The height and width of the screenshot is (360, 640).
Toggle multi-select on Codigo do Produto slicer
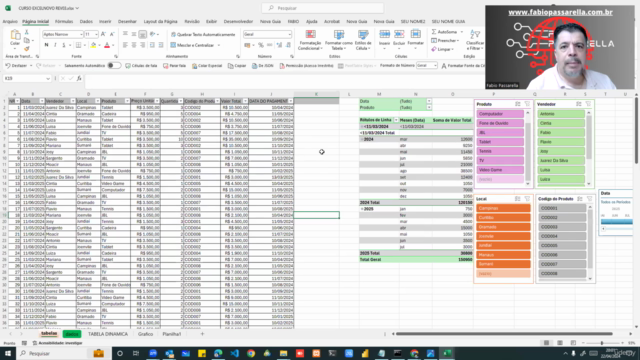[x=580, y=199]
